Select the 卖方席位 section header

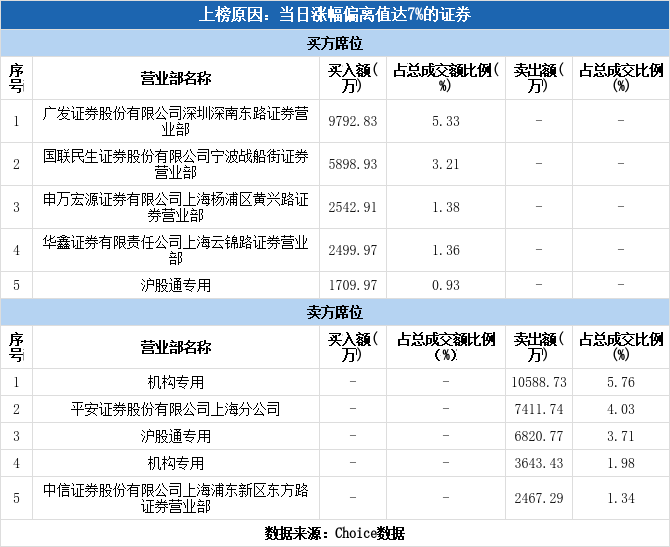(x=335, y=312)
